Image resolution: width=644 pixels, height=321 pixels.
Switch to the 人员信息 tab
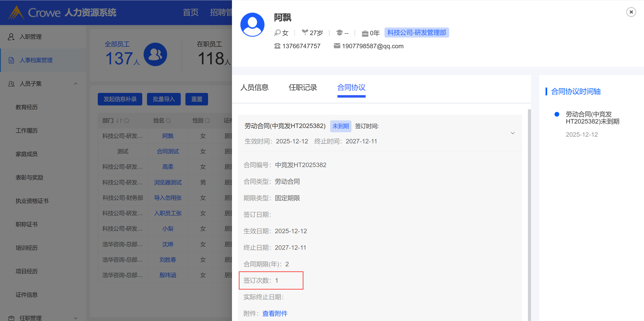254,87
